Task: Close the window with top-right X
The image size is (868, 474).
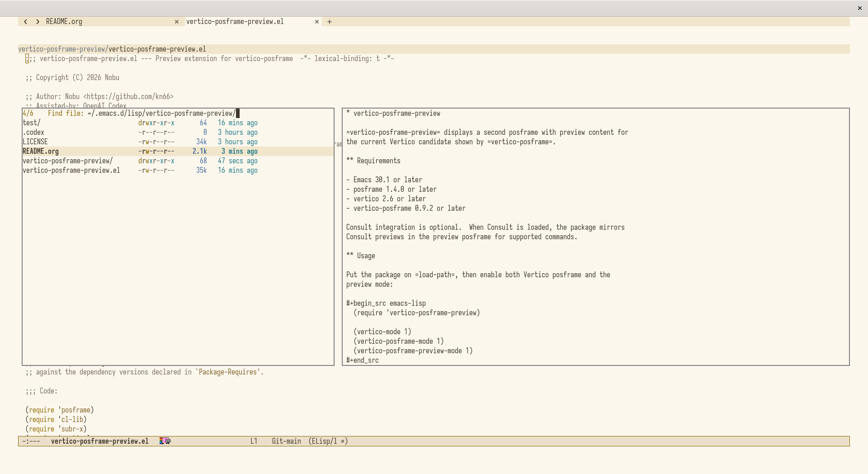Action: coord(859,8)
